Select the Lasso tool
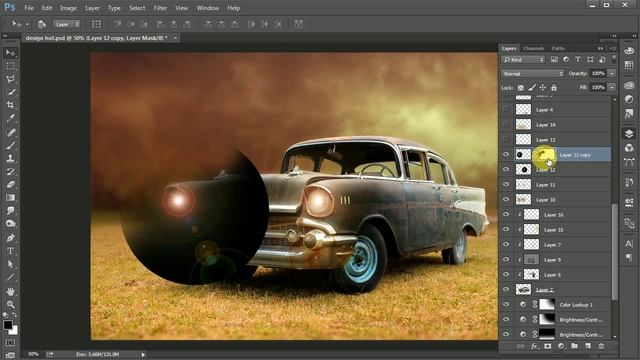Image resolution: width=640 pixels, height=360 pixels. coord(10,79)
